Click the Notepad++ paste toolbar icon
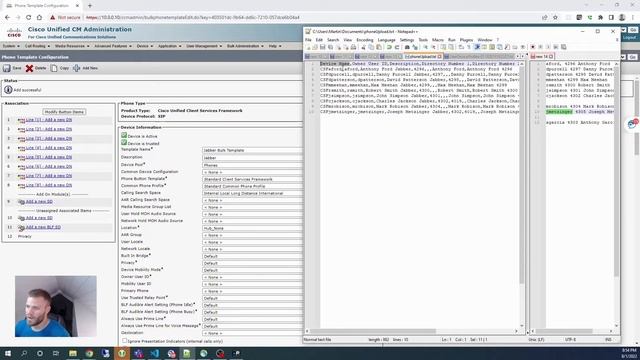 (x=379, y=47)
